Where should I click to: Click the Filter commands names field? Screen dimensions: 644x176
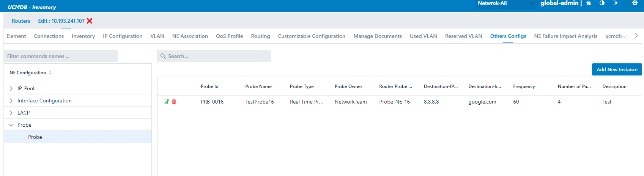pyautogui.click(x=61, y=56)
